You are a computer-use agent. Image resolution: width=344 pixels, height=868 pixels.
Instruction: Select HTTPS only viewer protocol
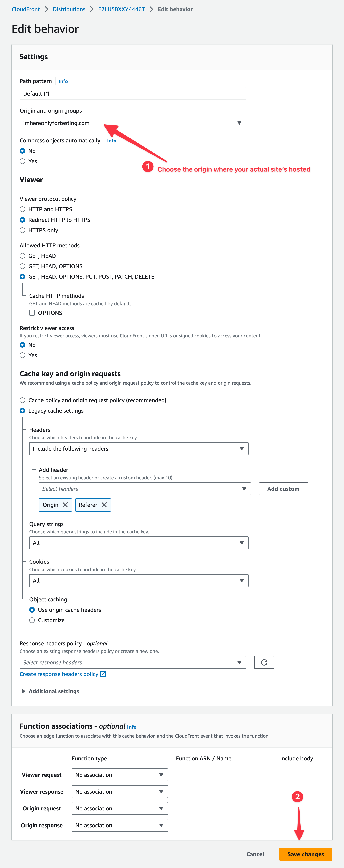point(23,230)
